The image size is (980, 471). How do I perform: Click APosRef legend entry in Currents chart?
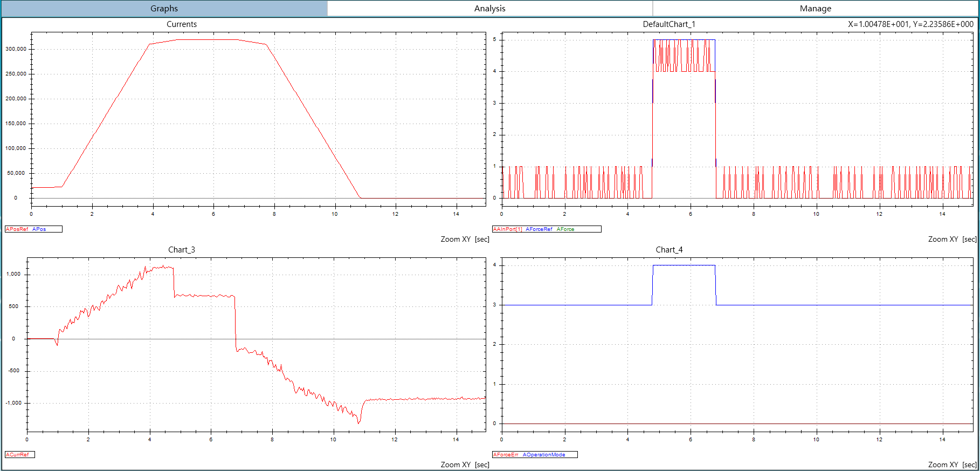click(x=17, y=229)
